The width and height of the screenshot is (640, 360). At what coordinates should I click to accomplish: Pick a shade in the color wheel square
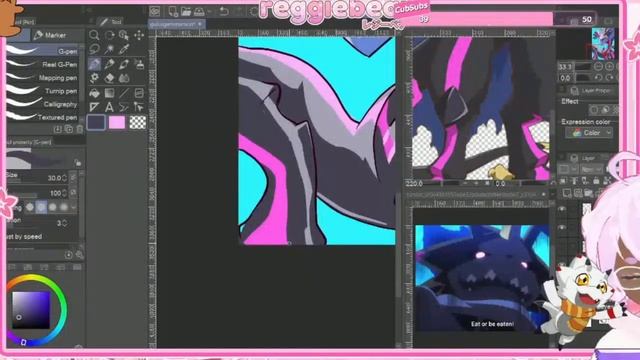(31, 310)
